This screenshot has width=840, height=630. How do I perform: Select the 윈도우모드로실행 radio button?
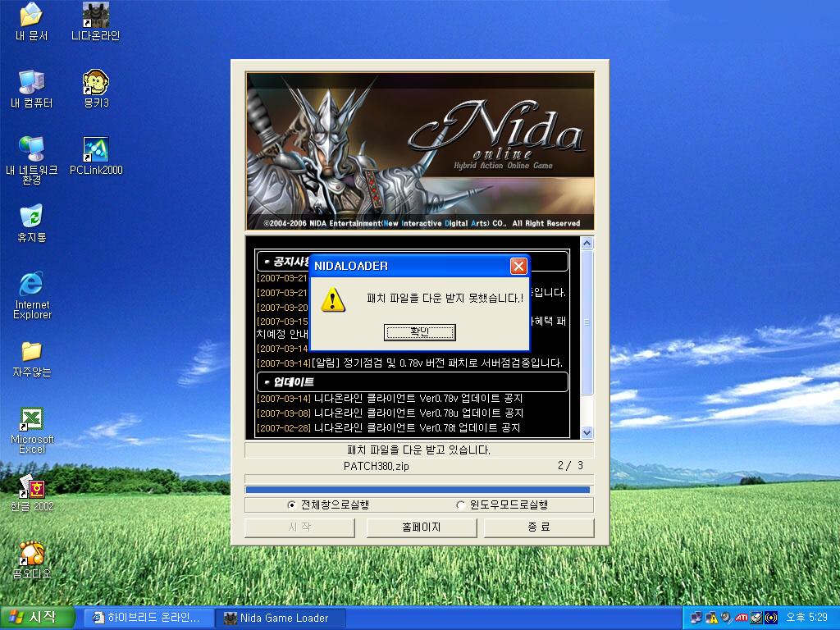pos(460,504)
